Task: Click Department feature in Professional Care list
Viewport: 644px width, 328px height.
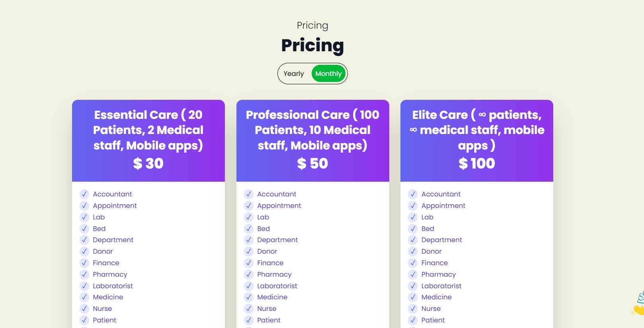Action: 277,240
